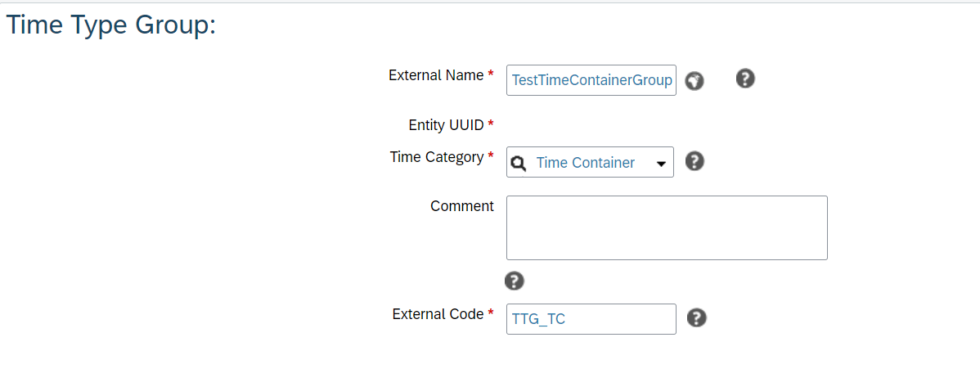Click inside the Comment text area
The height and width of the screenshot is (378, 980).
coord(667,228)
